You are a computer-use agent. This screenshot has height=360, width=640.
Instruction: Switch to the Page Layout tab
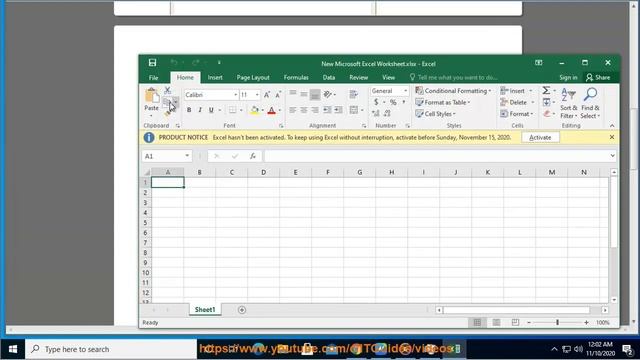pos(253,78)
